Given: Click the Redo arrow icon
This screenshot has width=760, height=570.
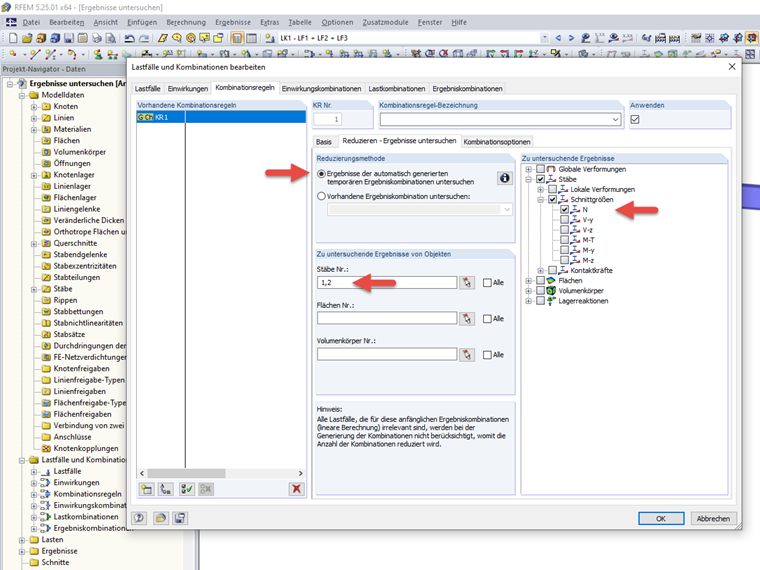Looking at the screenshot, I should coord(144,38).
